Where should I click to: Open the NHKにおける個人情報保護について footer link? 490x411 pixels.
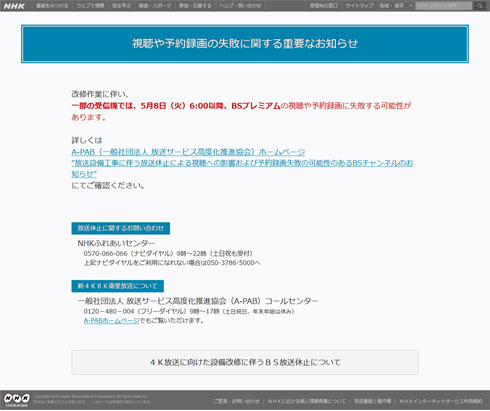click(x=307, y=401)
